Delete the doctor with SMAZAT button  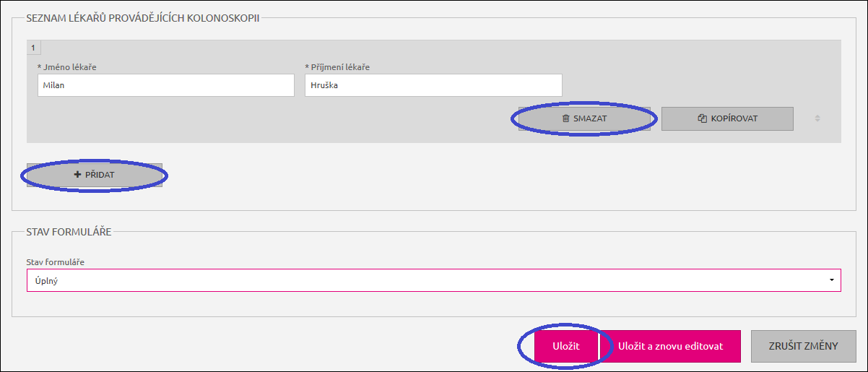pyautogui.click(x=584, y=118)
